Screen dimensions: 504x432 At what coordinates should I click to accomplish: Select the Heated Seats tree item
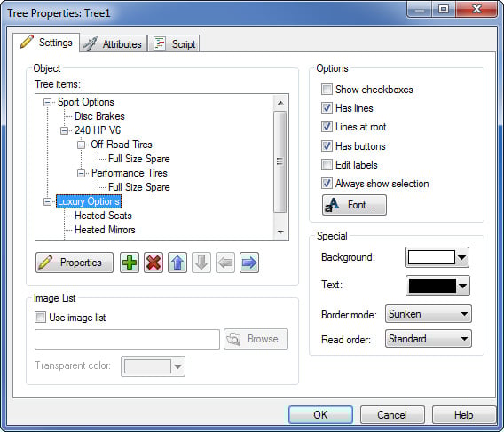point(103,216)
